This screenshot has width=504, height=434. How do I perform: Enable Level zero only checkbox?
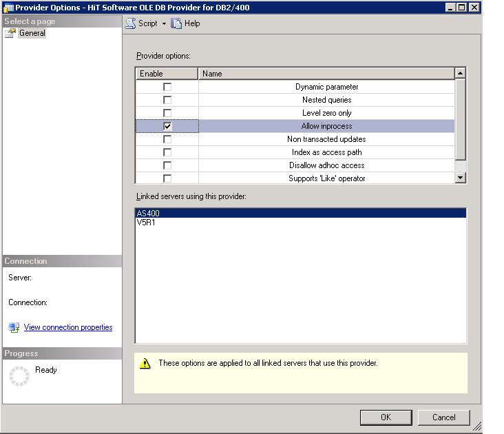click(167, 113)
